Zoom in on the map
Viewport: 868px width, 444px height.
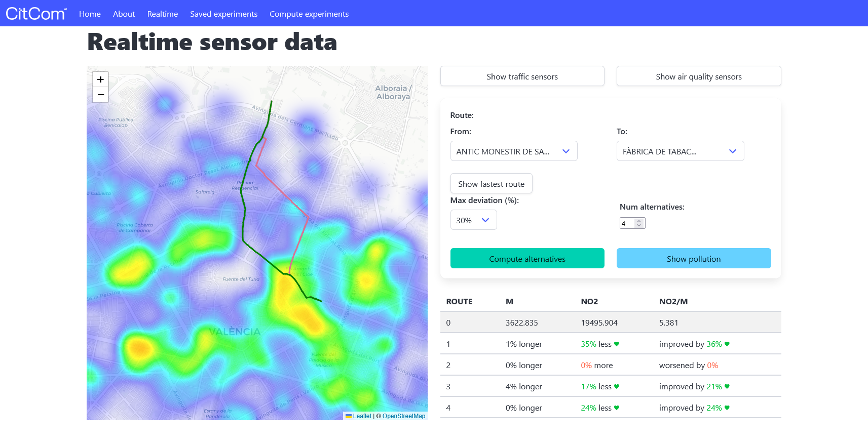click(100, 79)
